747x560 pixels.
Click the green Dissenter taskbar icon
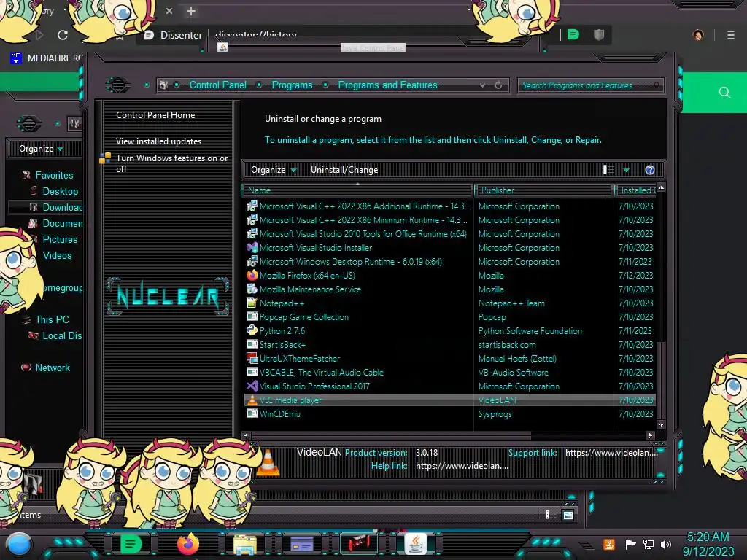(131, 543)
